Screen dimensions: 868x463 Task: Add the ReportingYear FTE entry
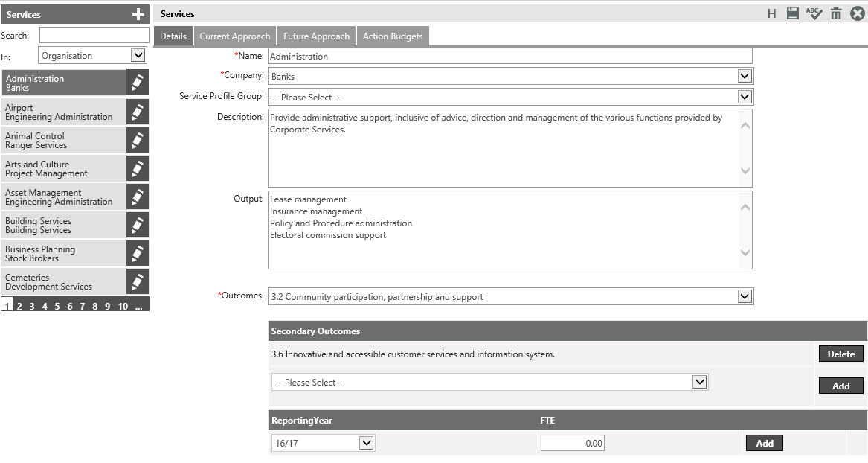coord(765,443)
